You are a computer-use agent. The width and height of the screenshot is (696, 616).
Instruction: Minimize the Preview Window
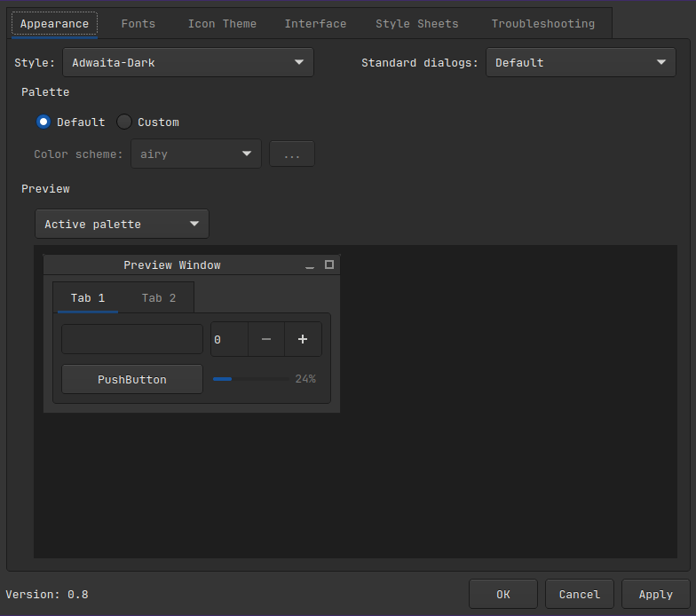310,265
